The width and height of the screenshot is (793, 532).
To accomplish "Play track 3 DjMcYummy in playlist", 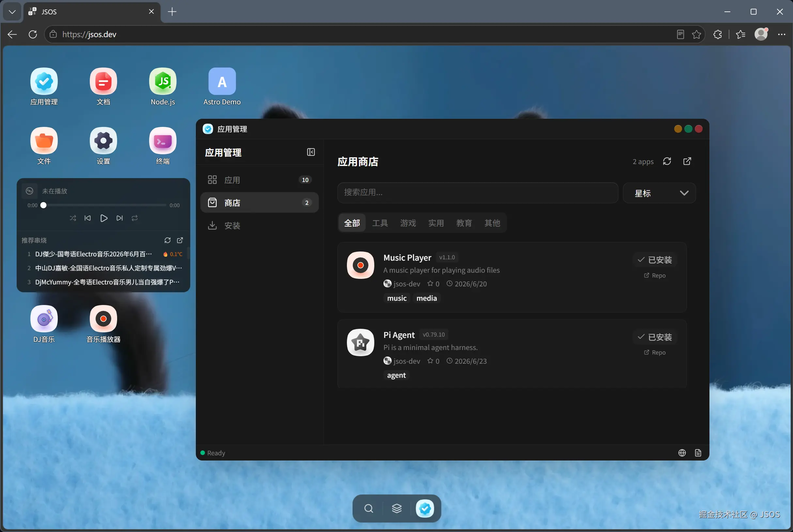I will coord(104,282).
